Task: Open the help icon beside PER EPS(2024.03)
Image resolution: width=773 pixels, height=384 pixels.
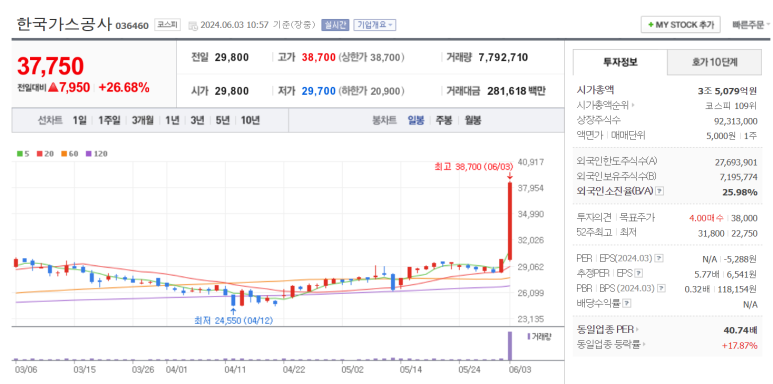Action: point(659,258)
